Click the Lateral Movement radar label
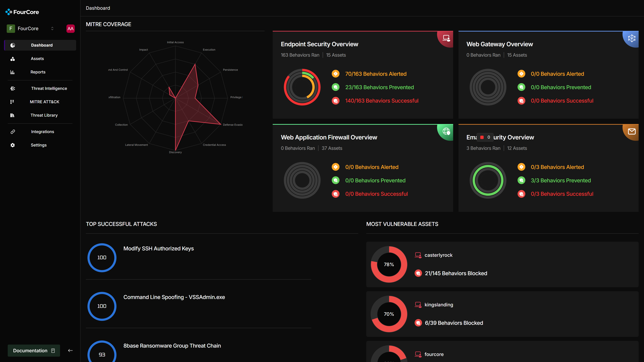Viewport: 644px width, 362px height. [x=137, y=145]
